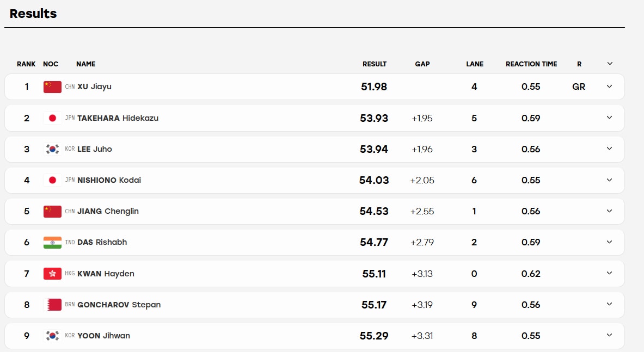Click Hong Kong flag beside KWAN Hayden
This screenshot has height=352, width=644.
point(52,274)
